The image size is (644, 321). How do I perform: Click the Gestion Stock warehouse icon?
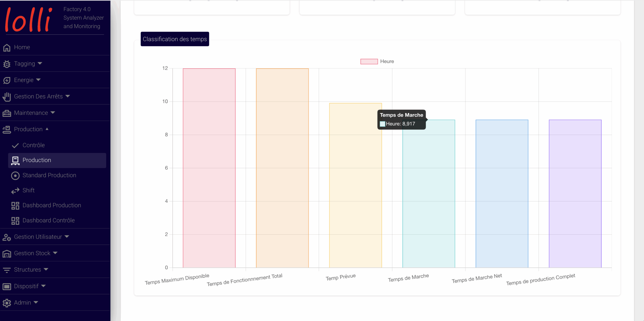pyautogui.click(x=7, y=254)
